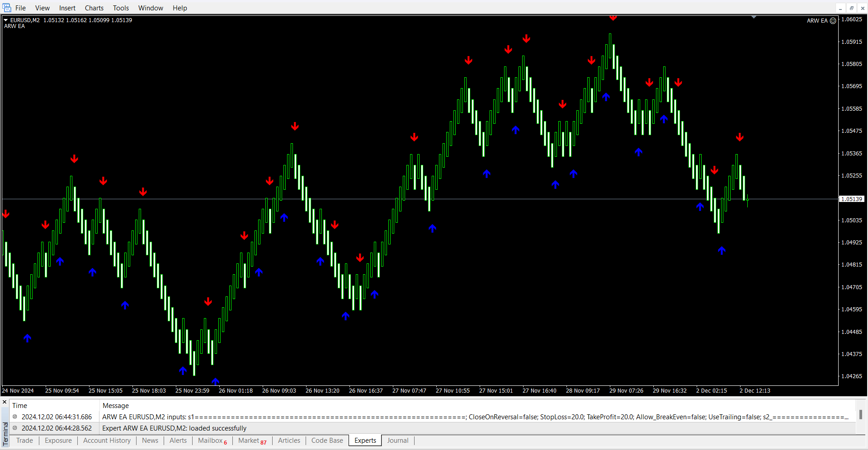Open the Account History tab

tap(107, 441)
